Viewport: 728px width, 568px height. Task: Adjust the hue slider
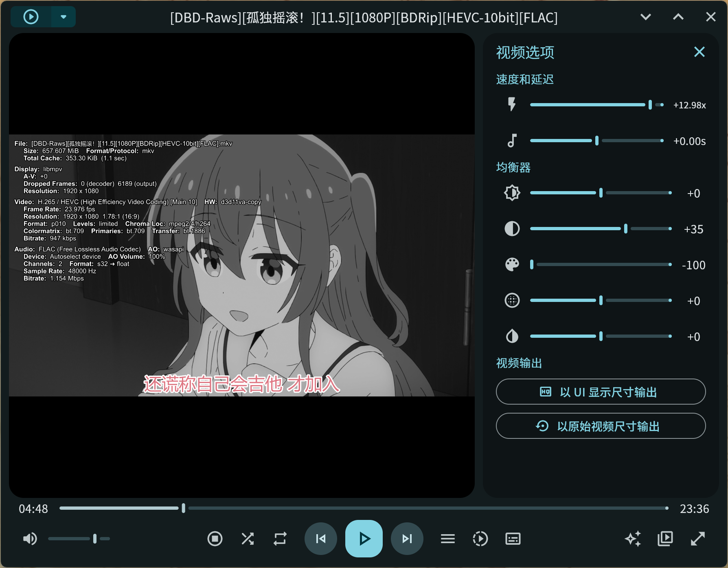[x=601, y=336]
